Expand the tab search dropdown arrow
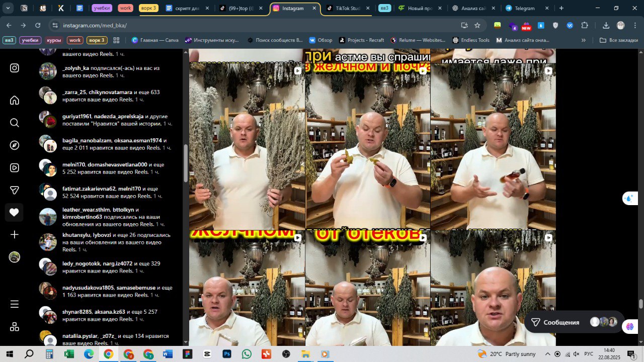The image size is (644, 362). pos(9,8)
